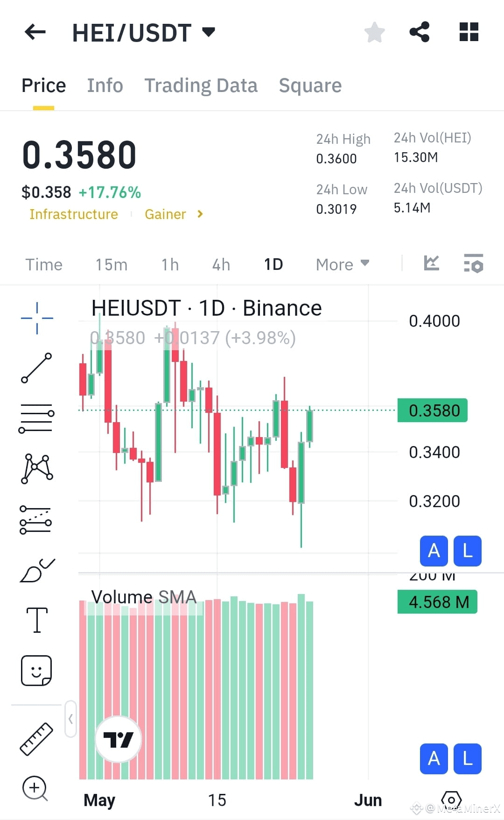This screenshot has height=820, width=504.
Task: Tap the 0.4000 price axis label
Action: [434, 321]
